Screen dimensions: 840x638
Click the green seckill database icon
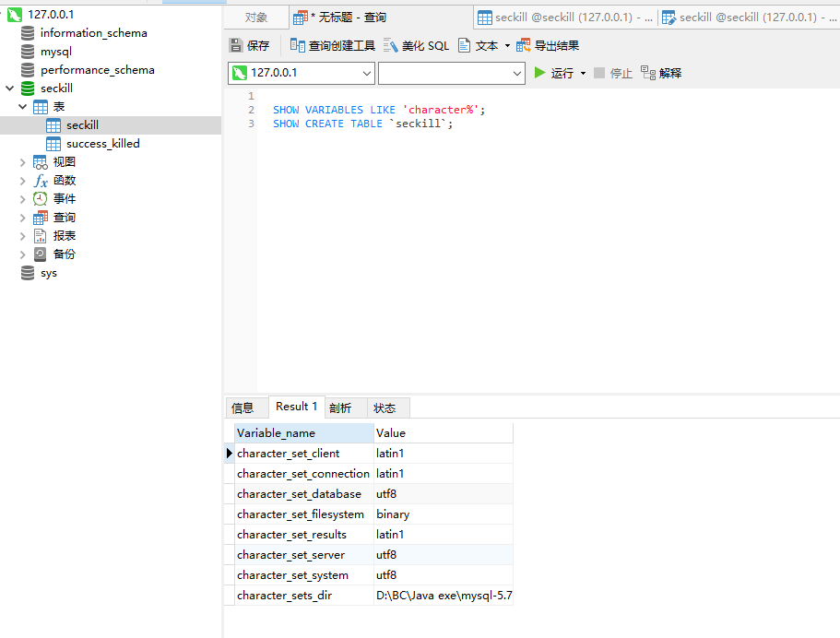click(x=28, y=89)
